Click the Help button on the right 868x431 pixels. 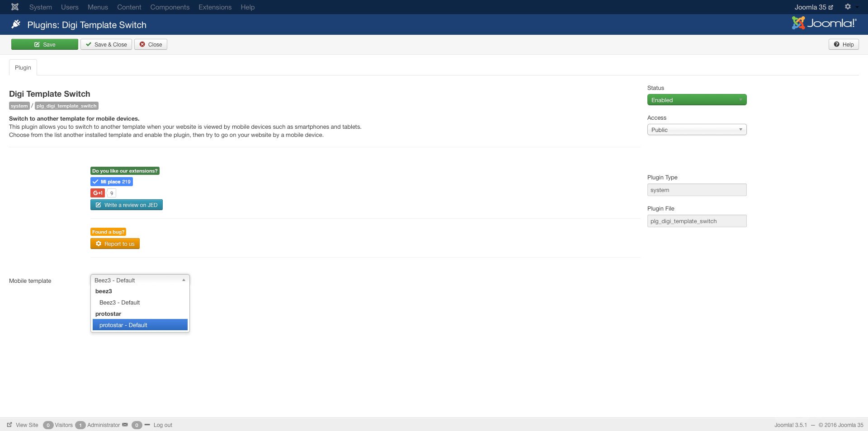pos(844,44)
